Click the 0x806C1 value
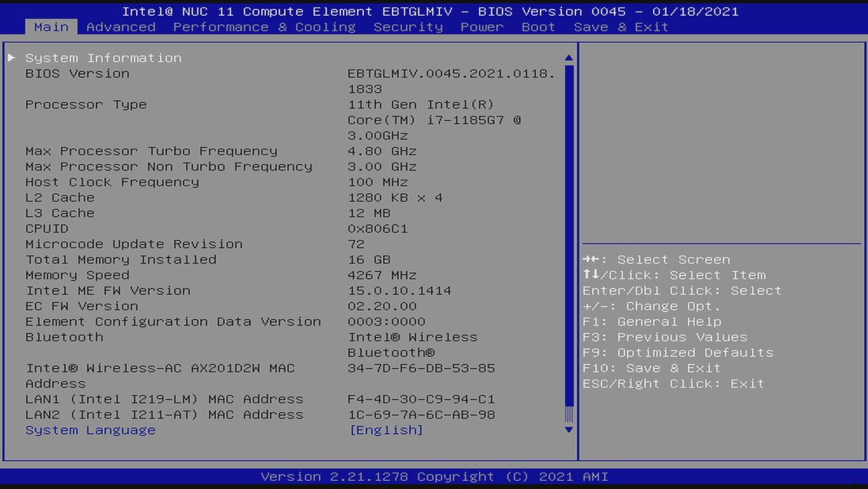The height and width of the screenshot is (489, 868). (378, 229)
